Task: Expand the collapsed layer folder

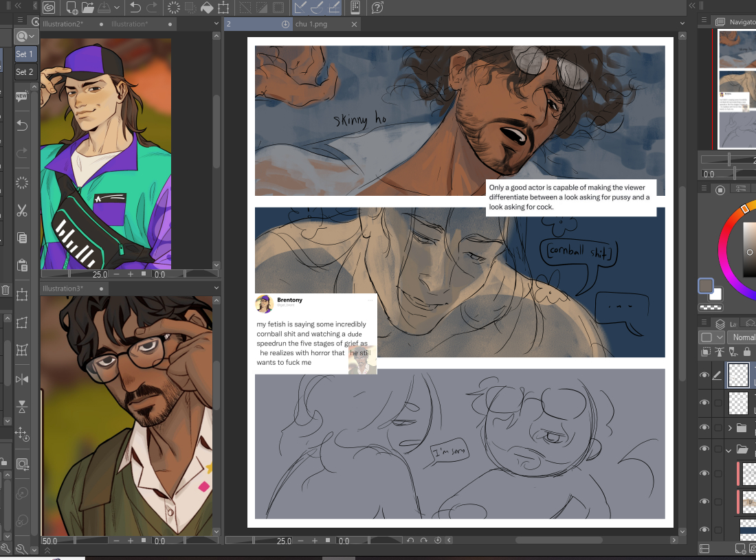Action: 729,427
